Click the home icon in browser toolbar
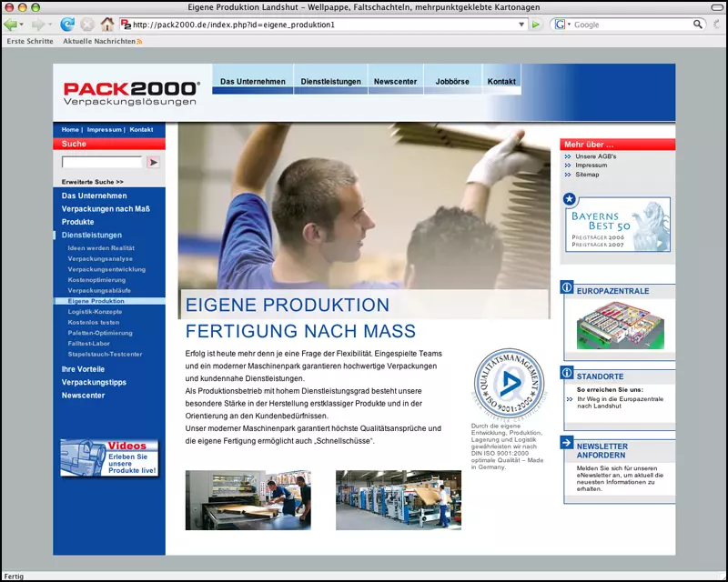This screenshot has width=728, height=582. click(106, 25)
